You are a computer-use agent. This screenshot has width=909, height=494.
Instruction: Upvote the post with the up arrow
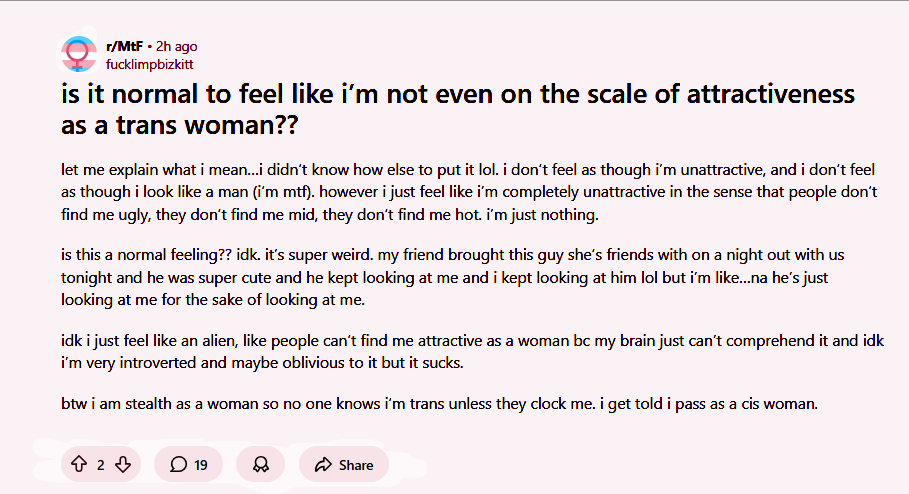click(78, 464)
